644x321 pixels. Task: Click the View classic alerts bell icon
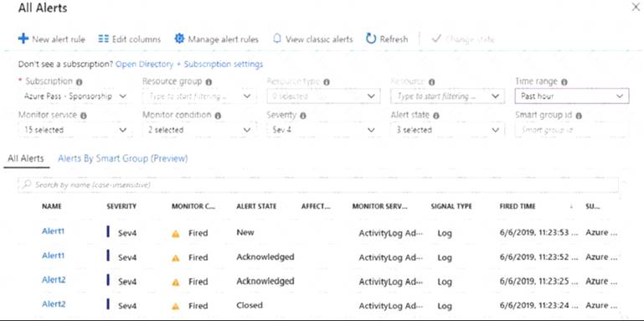tap(277, 39)
